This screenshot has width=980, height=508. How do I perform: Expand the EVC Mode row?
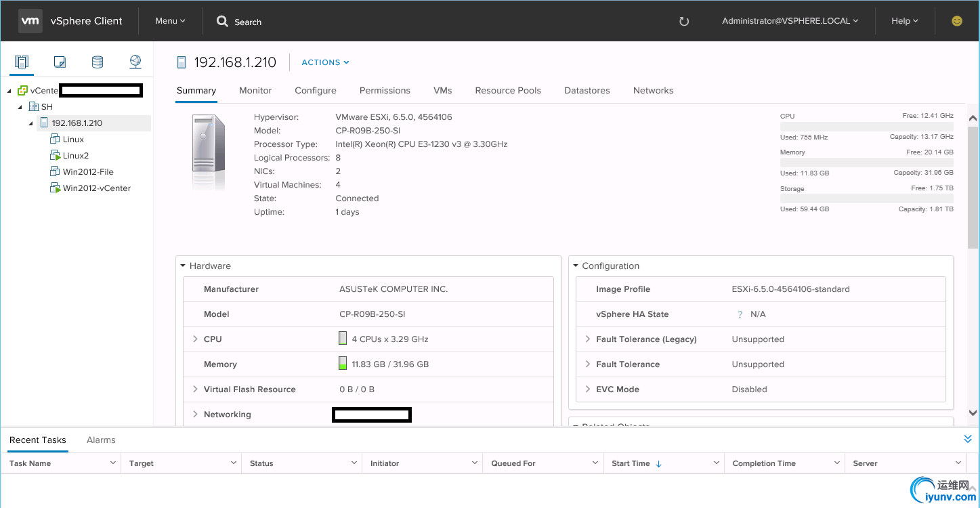coord(587,389)
